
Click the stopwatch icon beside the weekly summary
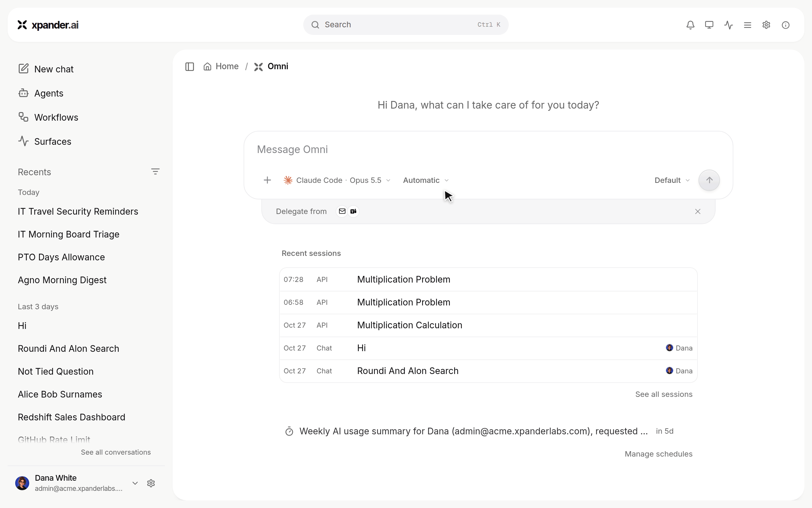[x=289, y=431]
